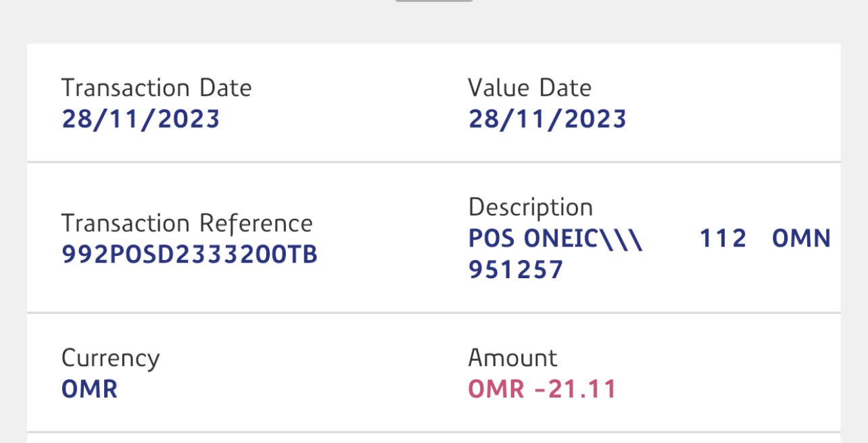Select reference number 992POSD2333200TB

pyautogui.click(x=189, y=255)
